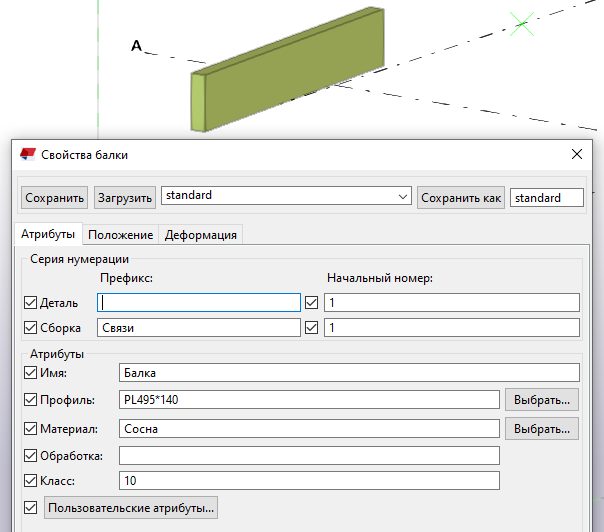Screen dimensions: 604x532
Task: Open the standard settings dropdown
Action: pyautogui.click(x=286, y=196)
